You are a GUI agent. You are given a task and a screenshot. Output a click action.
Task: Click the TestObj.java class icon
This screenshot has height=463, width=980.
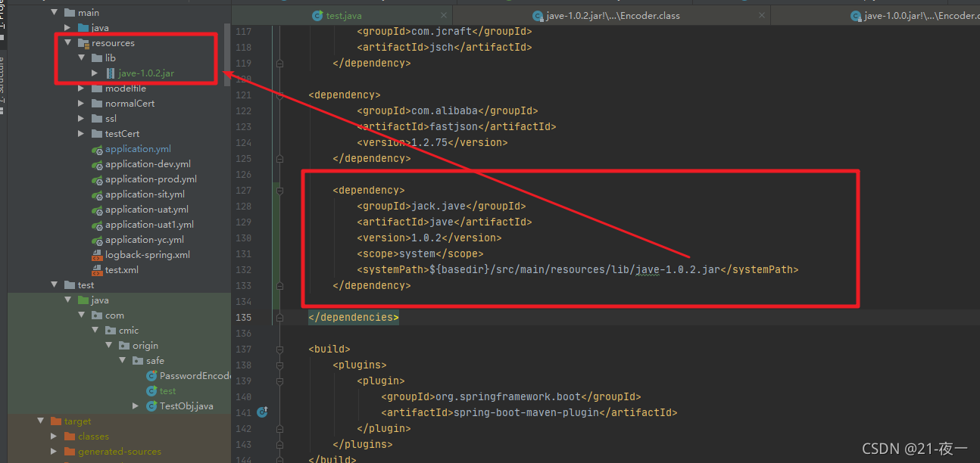click(x=151, y=406)
